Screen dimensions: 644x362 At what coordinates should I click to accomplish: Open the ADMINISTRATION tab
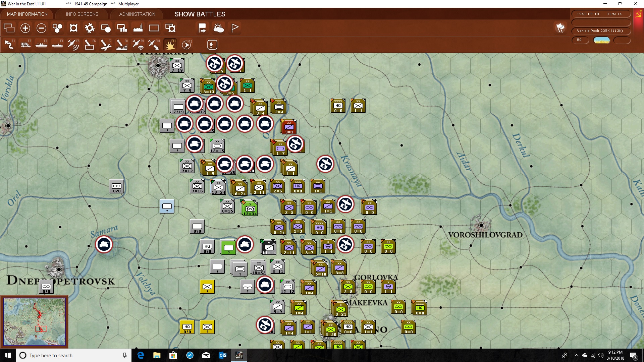coord(137,14)
